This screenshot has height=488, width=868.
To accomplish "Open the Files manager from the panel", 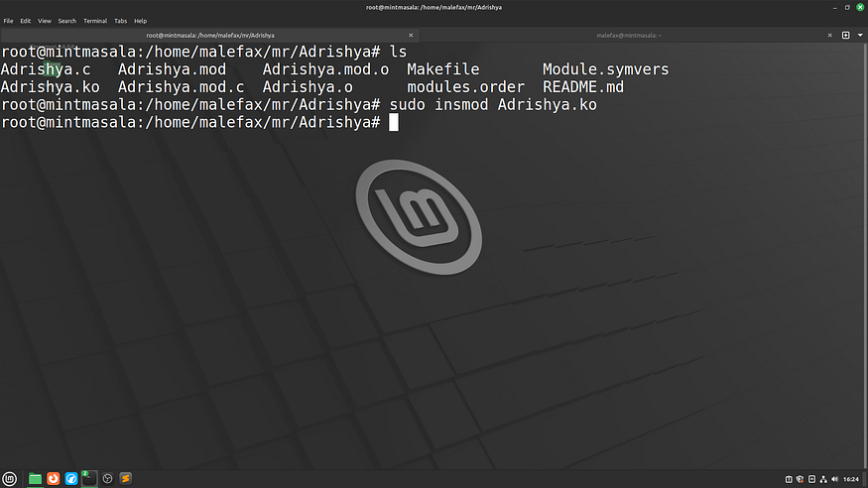I will coord(35,479).
